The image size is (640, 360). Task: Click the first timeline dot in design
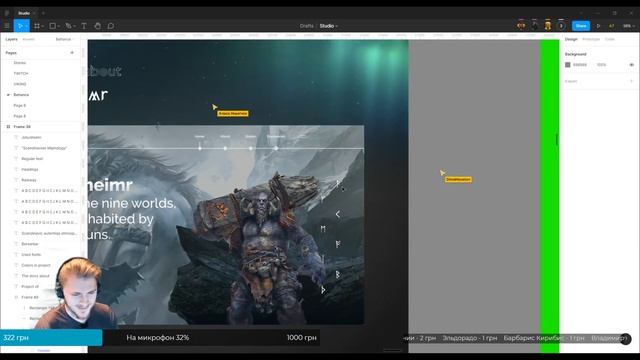pos(200,149)
